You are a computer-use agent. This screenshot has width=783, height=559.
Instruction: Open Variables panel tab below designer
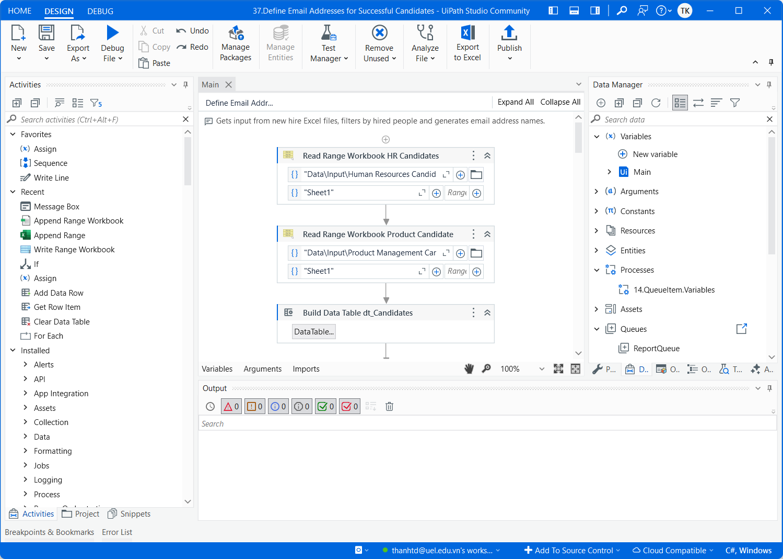(x=217, y=369)
